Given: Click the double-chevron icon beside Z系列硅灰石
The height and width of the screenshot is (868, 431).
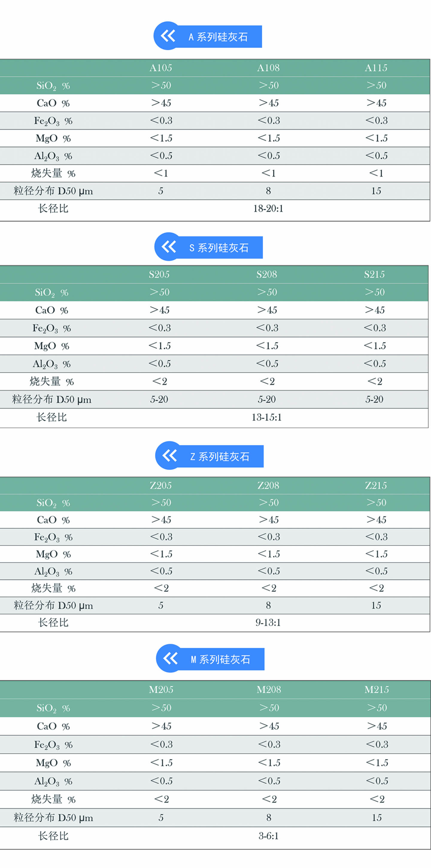Looking at the screenshot, I should coord(169,456).
